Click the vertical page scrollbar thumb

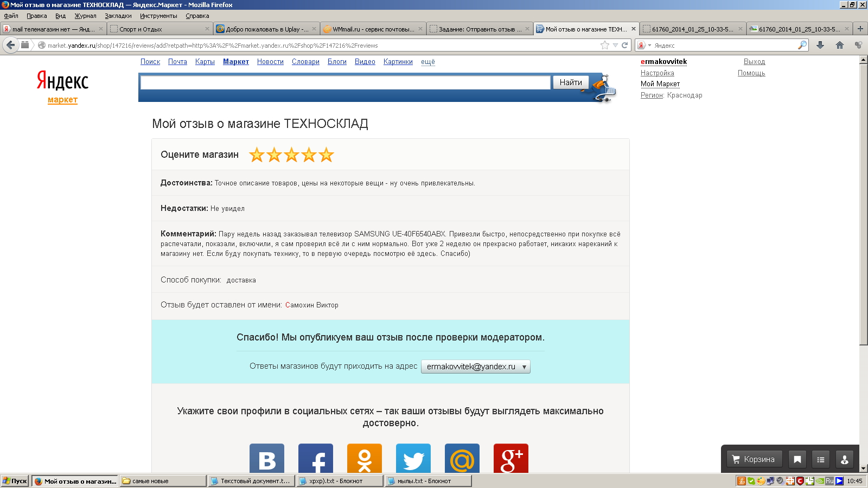click(x=864, y=204)
